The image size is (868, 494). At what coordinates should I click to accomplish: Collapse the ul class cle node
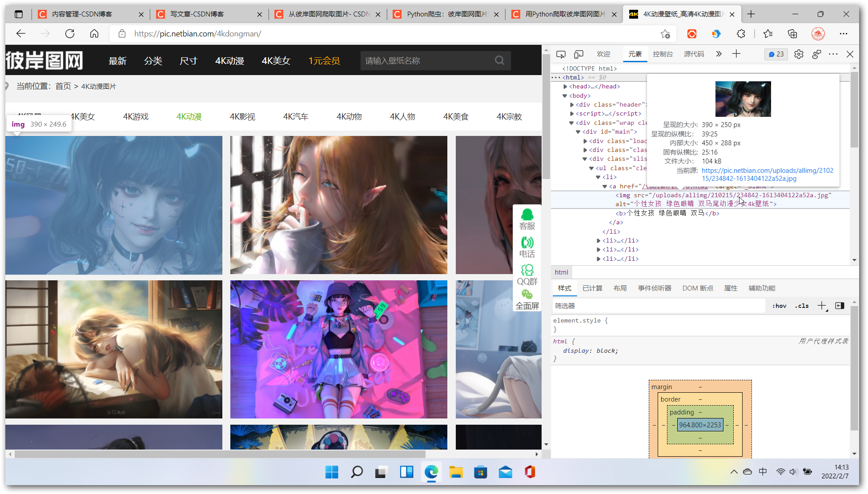click(592, 168)
